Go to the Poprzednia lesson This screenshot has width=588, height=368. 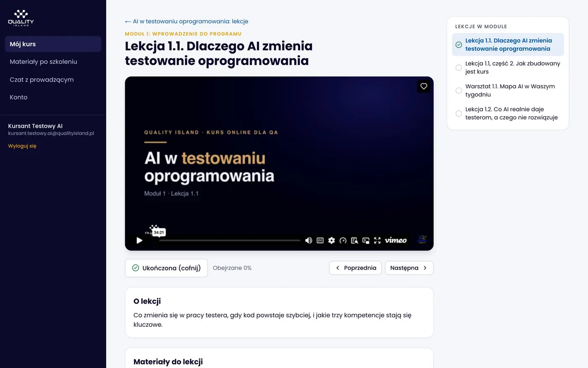[x=355, y=268]
